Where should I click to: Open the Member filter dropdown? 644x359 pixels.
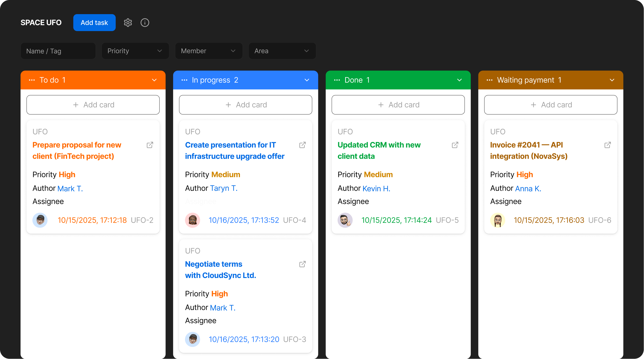click(x=208, y=51)
